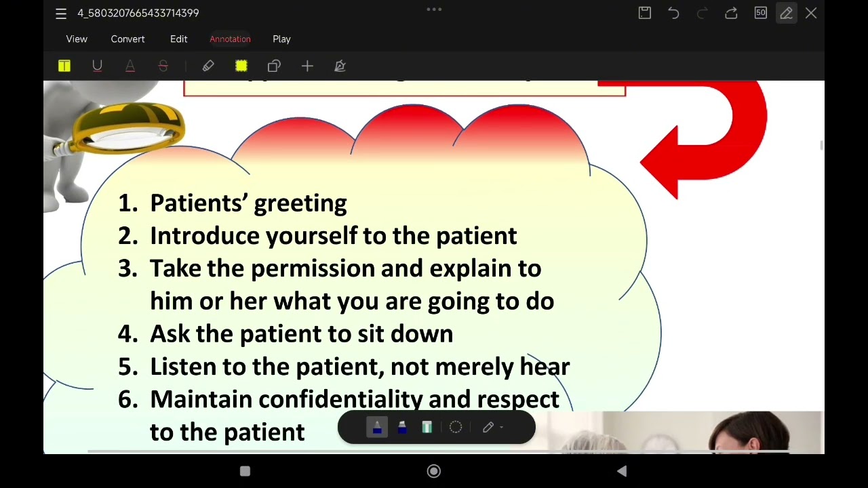
Task: Tap the Android recent apps square
Action: click(x=245, y=471)
